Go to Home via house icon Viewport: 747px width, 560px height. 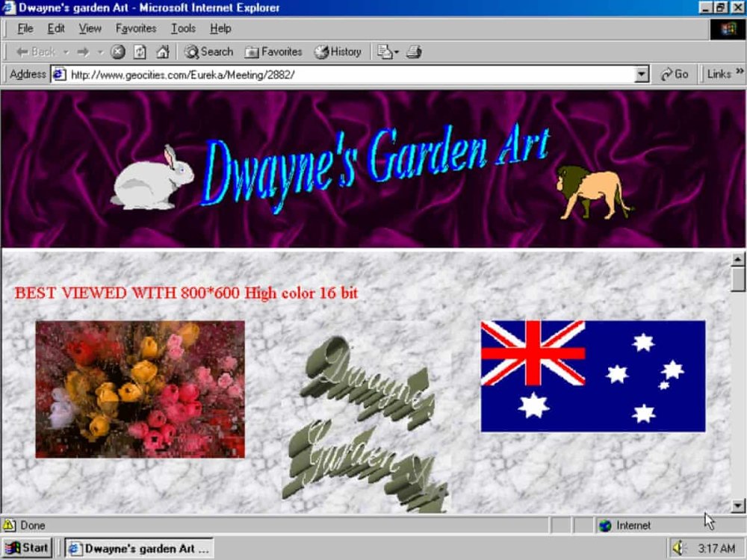(x=162, y=52)
